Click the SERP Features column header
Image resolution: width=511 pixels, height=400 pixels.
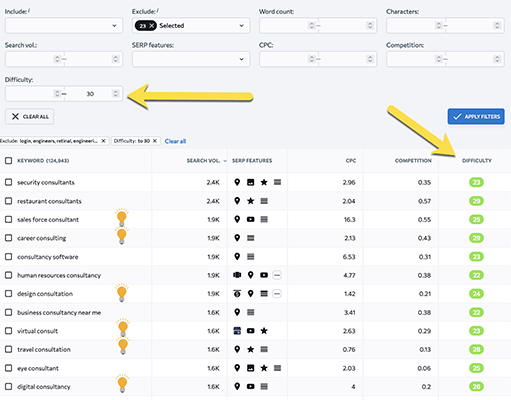click(x=252, y=161)
